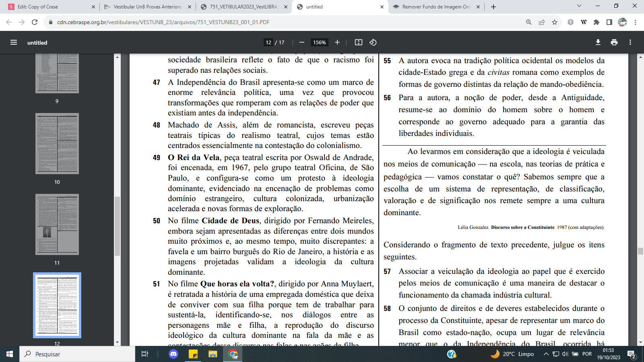
Task: Show hidden system tray icons
Action: click(546, 354)
